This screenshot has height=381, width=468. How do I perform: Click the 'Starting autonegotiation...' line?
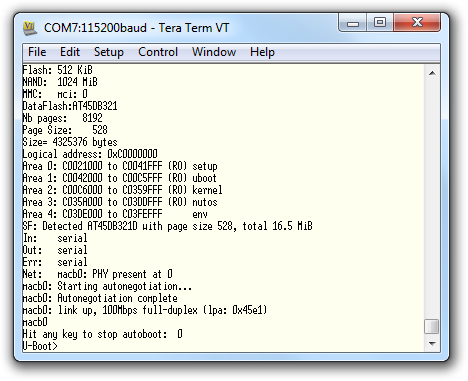tap(107, 286)
